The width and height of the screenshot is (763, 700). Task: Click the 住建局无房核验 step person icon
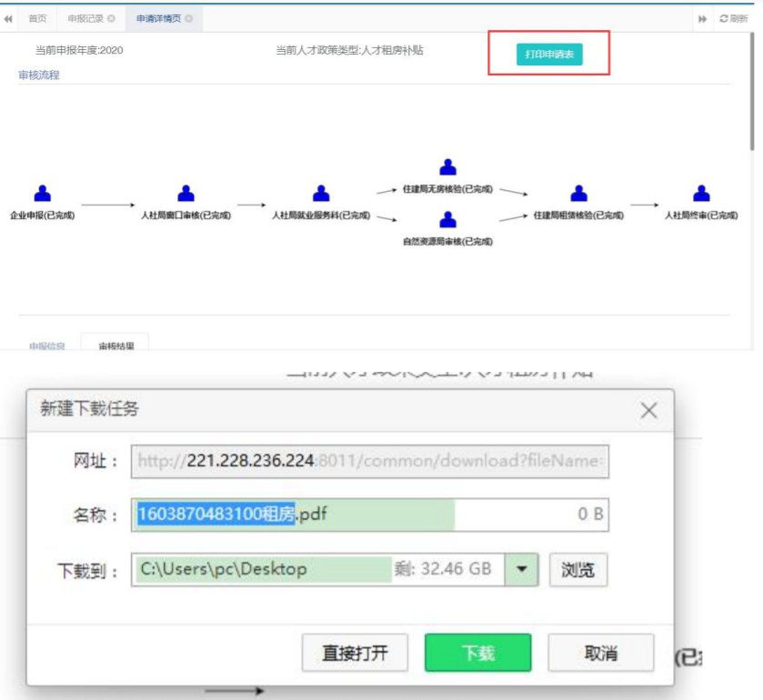pos(447,167)
